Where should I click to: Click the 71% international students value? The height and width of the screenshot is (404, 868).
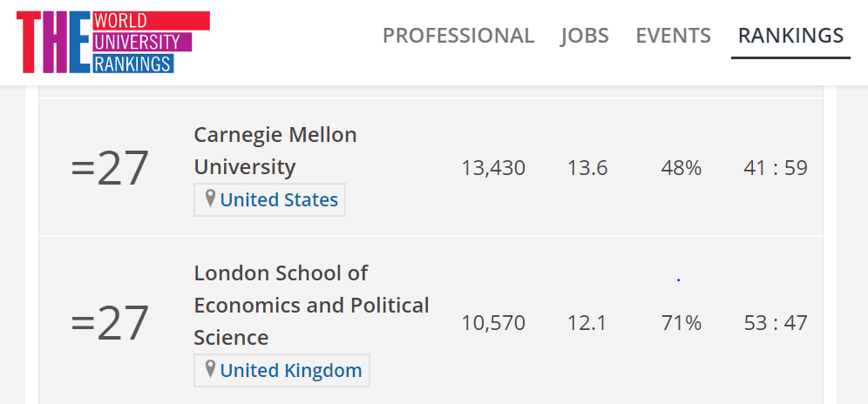(682, 323)
